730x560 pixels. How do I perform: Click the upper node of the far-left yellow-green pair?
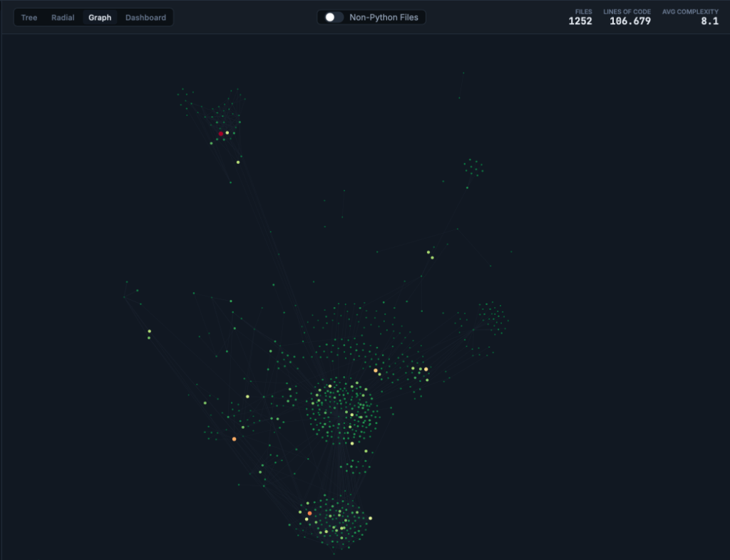[149, 331]
